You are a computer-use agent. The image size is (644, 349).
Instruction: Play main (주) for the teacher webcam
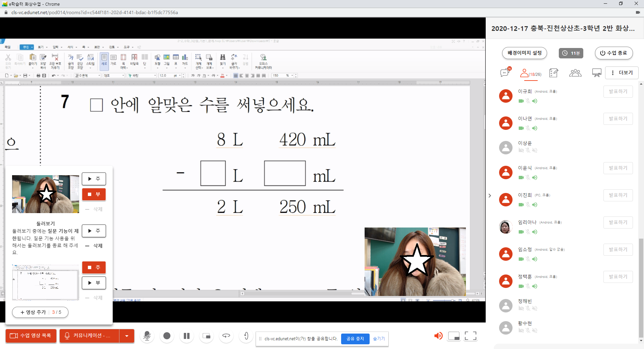94,179
